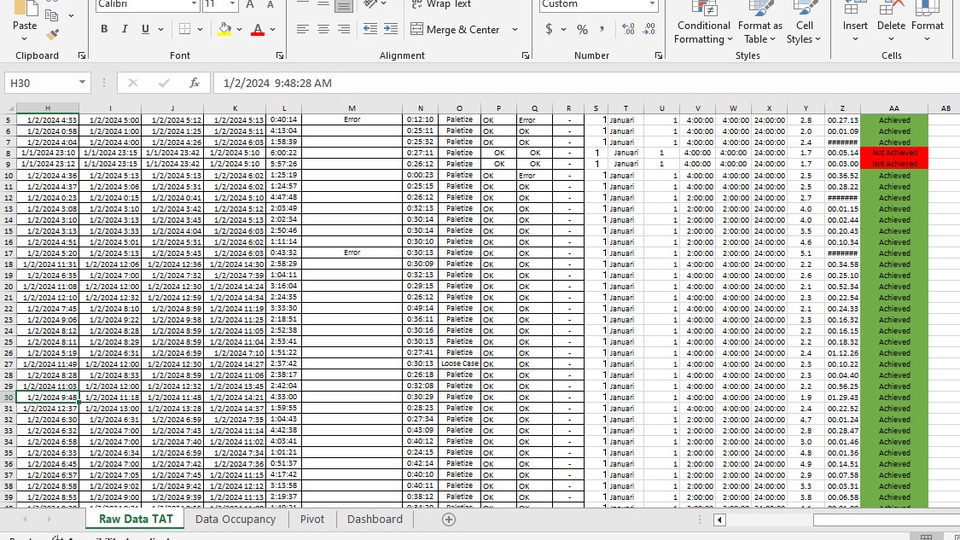Click the formula bar showing 1/2/2024 9:48:28 AM

click(x=586, y=83)
